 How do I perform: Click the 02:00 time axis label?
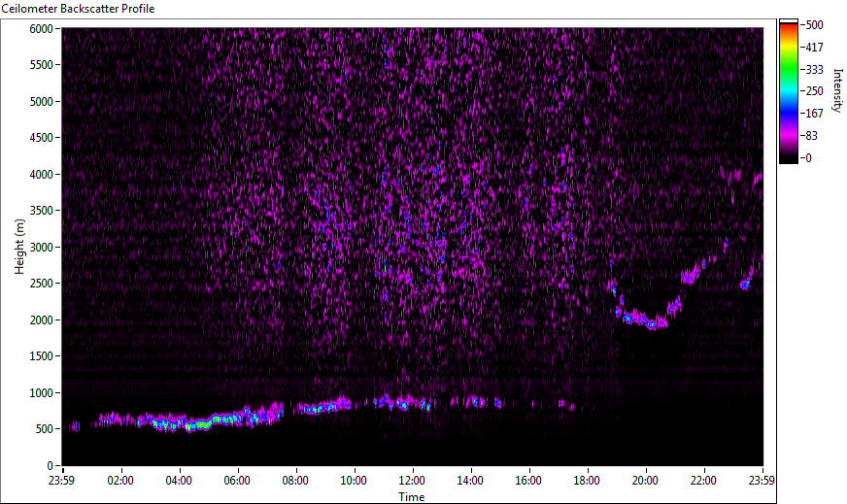click(120, 481)
